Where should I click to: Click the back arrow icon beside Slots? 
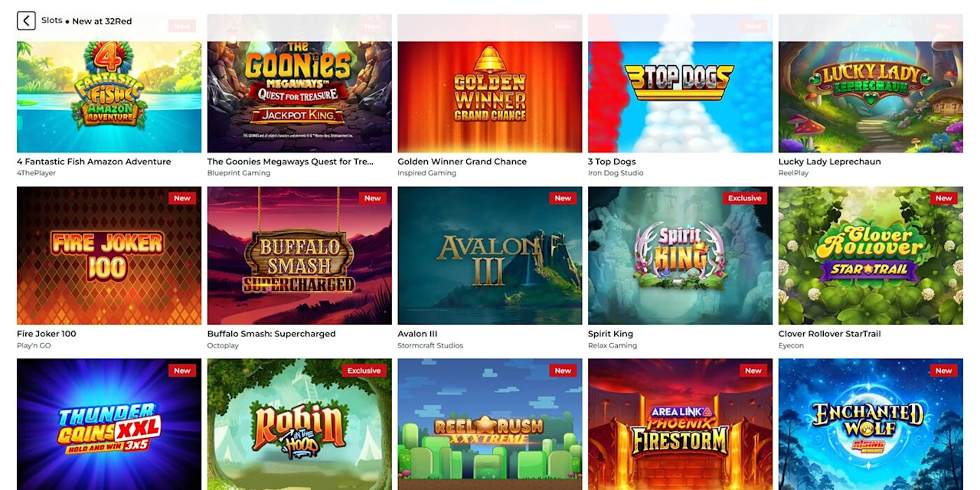coord(26,21)
